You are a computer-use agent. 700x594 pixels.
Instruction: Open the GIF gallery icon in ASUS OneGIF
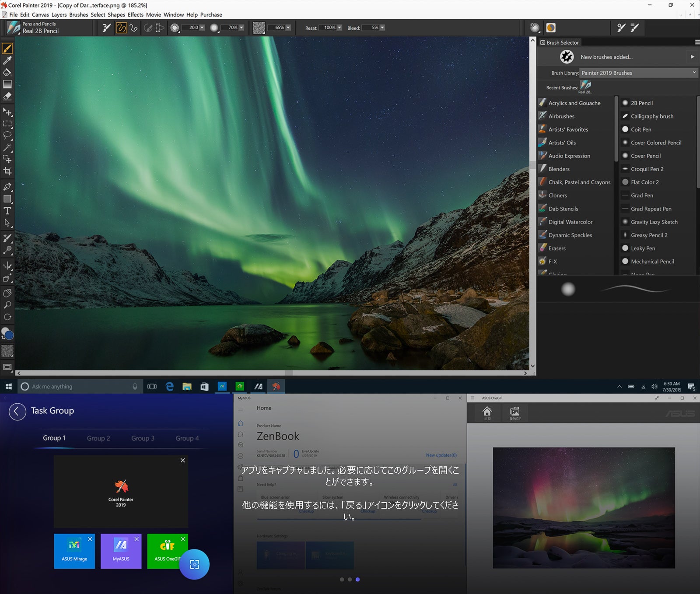tap(515, 412)
